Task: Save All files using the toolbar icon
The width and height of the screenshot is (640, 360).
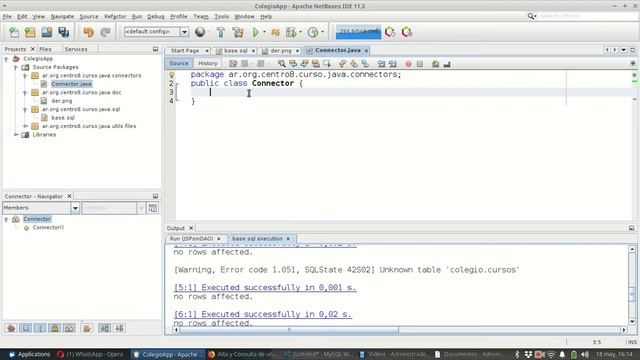Action: 64,32
